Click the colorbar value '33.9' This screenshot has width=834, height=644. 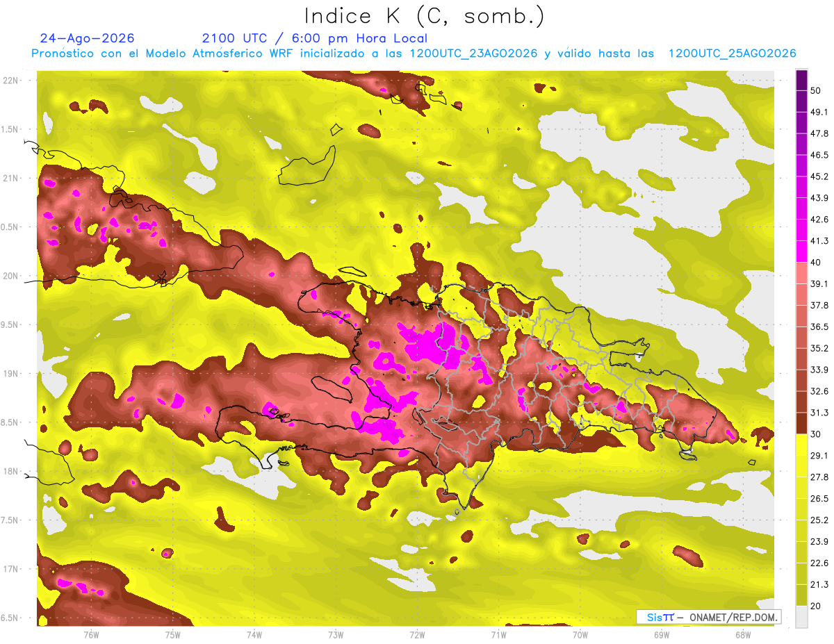(819, 370)
